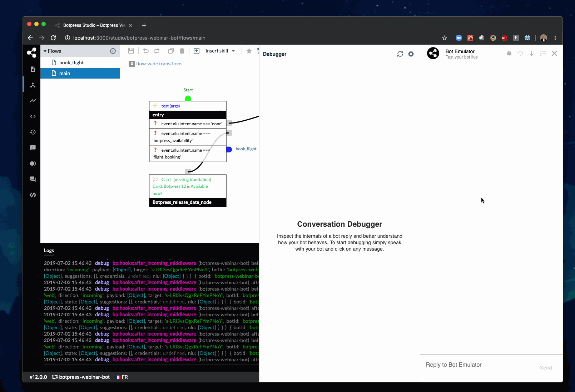Open the History clock sidebar icon
The height and width of the screenshot is (392, 575).
pyautogui.click(x=33, y=132)
